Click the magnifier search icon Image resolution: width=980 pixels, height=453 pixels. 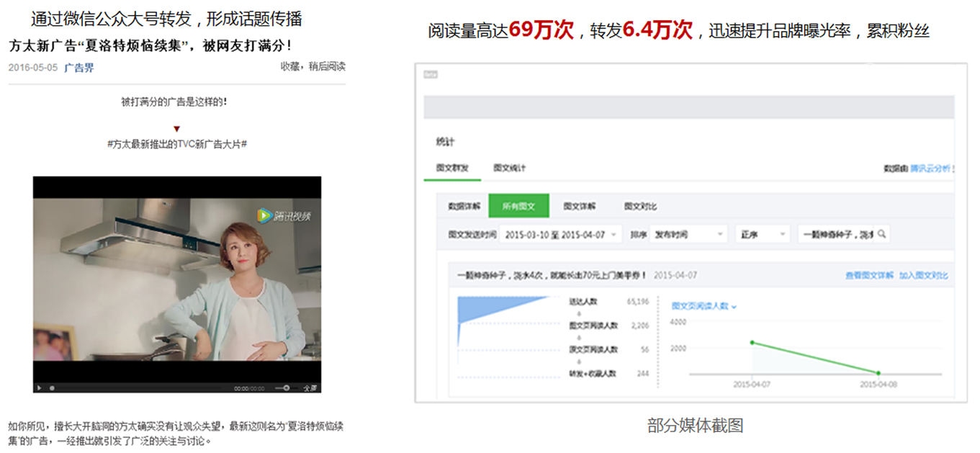coord(881,235)
